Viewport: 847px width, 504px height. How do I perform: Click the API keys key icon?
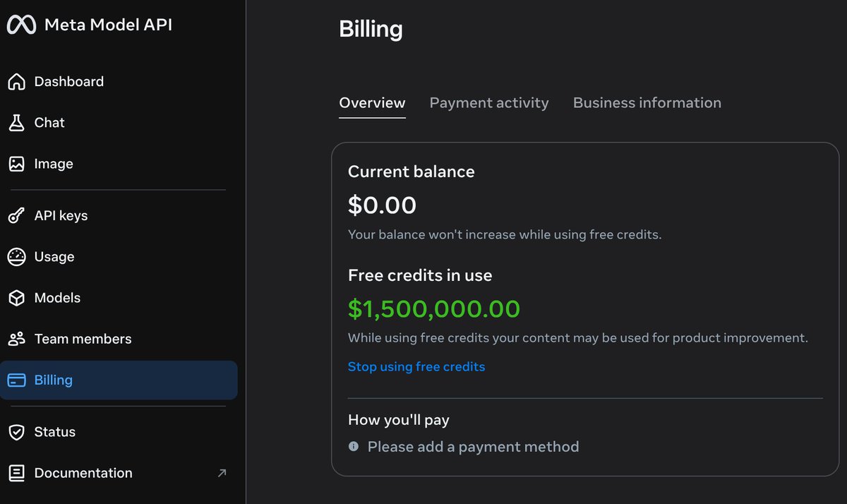16,216
